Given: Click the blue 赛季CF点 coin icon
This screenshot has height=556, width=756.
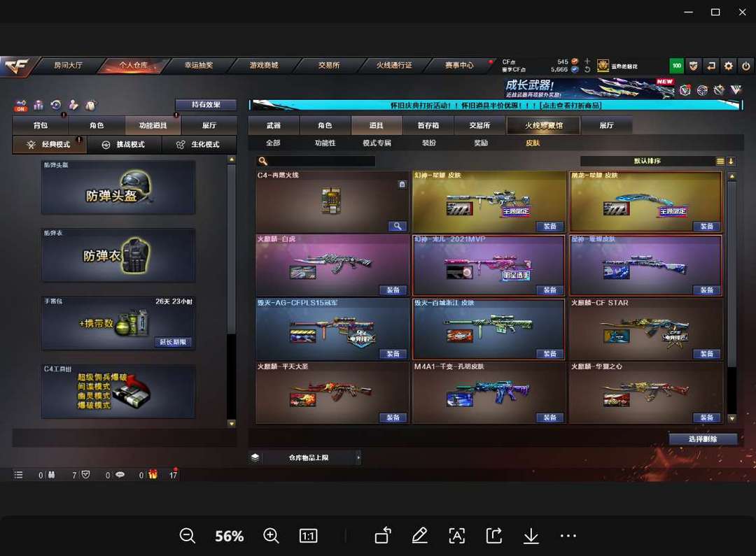Looking at the screenshot, I should click(575, 69).
